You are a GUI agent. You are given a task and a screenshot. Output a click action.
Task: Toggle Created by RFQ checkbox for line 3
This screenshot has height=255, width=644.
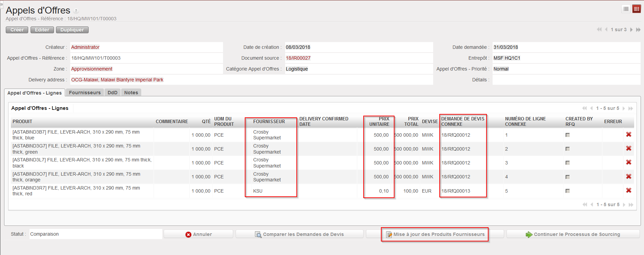point(568,163)
